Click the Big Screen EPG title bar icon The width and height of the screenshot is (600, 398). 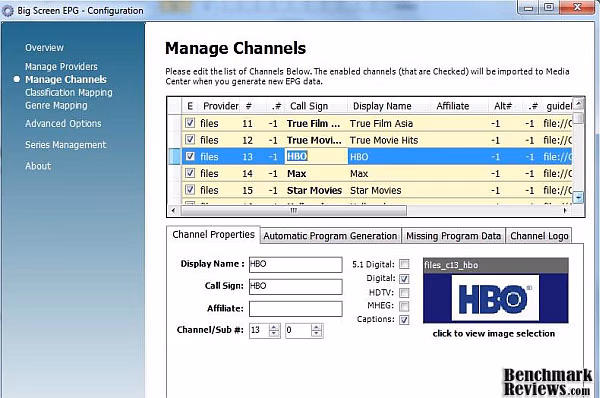8,11
